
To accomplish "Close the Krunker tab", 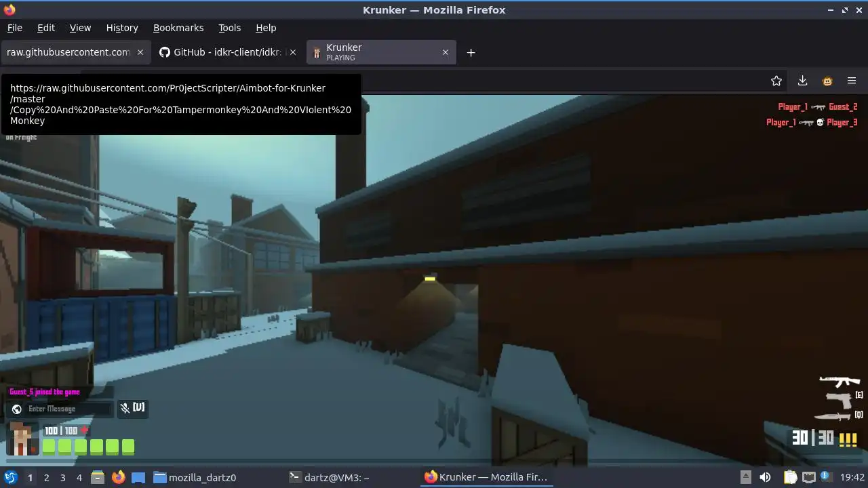I will click(x=446, y=52).
